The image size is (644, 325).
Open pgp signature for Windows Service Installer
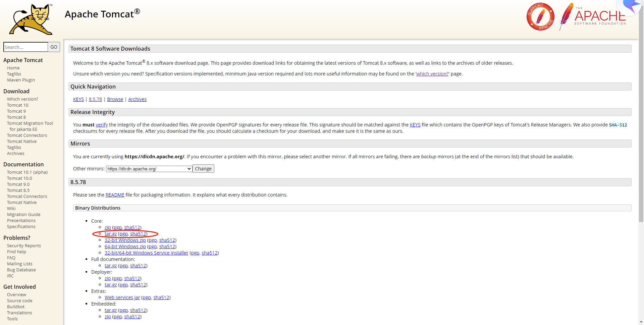point(195,253)
